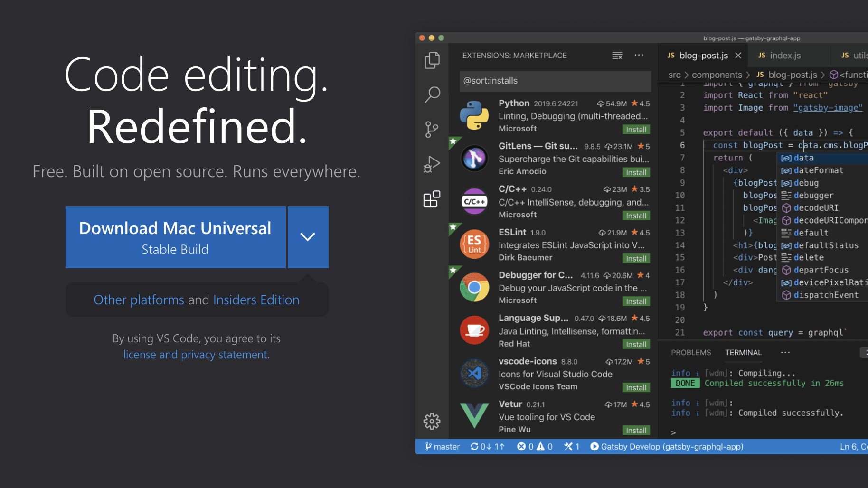Open the Extensions panel more actions ellipsis
The width and height of the screenshot is (868, 488).
639,56
